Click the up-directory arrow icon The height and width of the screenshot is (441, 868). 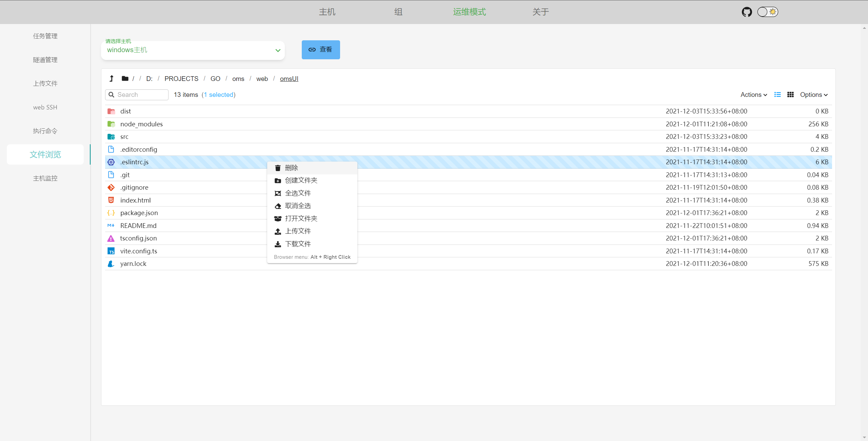[x=111, y=79]
